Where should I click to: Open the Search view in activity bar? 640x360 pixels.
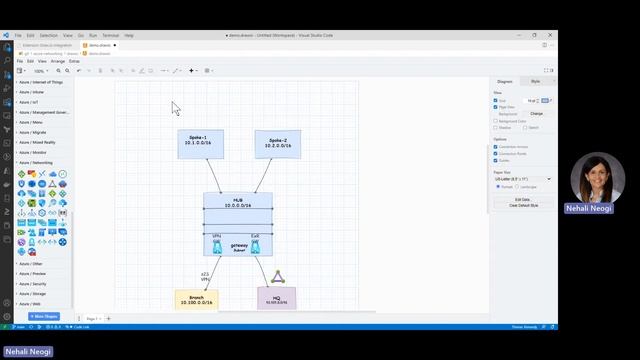(x=7, y=60)
